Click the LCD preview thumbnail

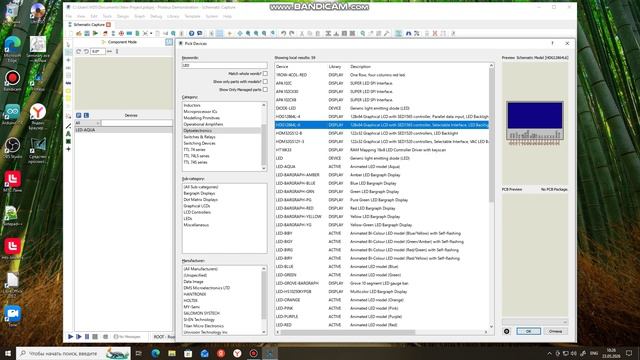(535, 123)
